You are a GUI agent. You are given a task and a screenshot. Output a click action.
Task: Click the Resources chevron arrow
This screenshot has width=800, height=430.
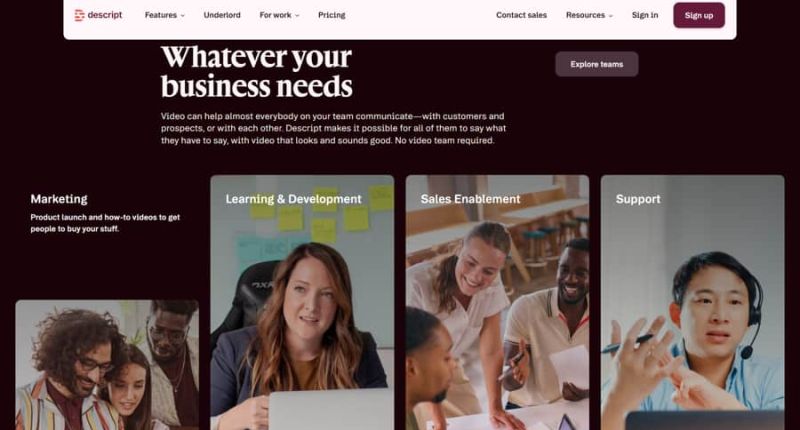[611, 16]
